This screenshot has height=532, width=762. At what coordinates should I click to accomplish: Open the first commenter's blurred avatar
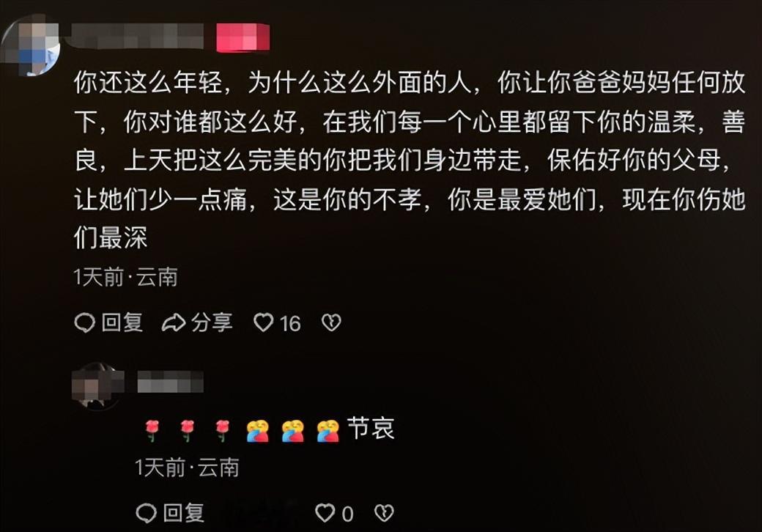[30, 45]
